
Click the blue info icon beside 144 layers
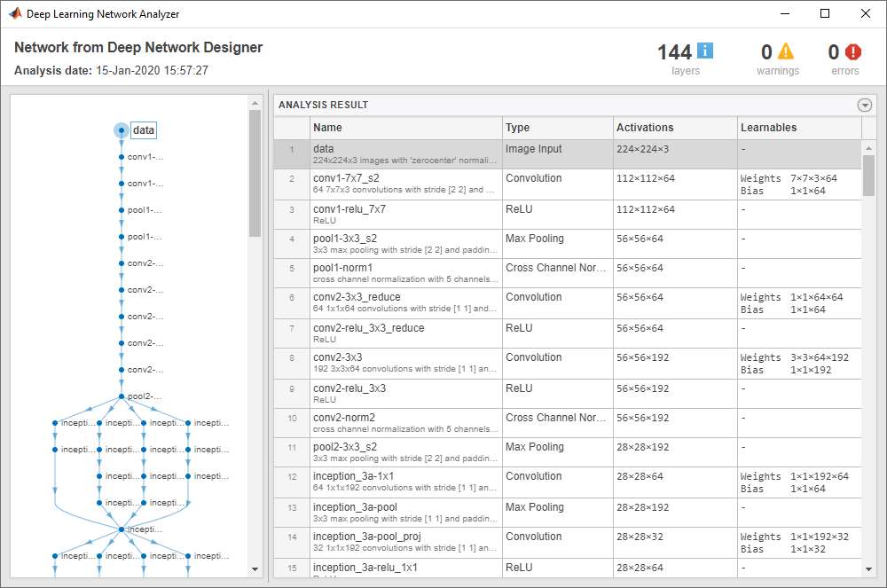(705, 51)
